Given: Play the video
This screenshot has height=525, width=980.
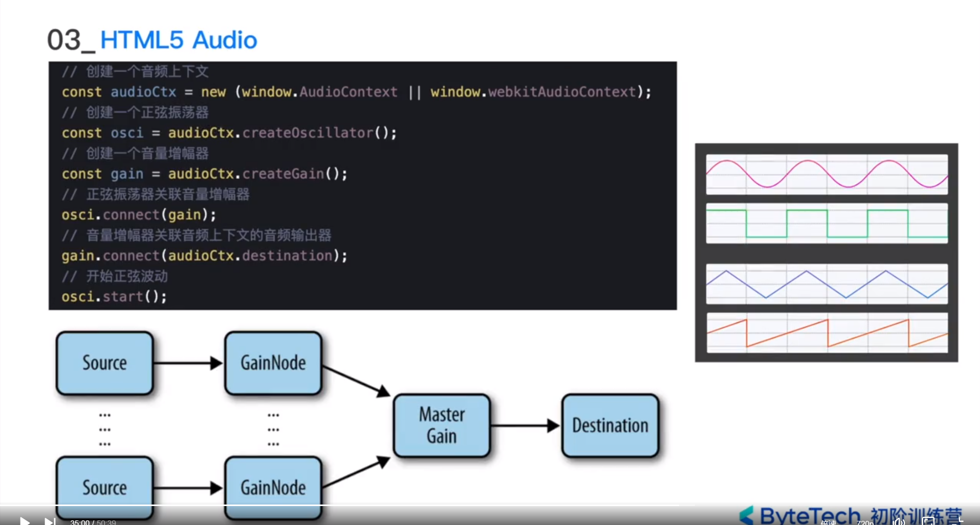Looking at the screenshot, I should point(24,521).
